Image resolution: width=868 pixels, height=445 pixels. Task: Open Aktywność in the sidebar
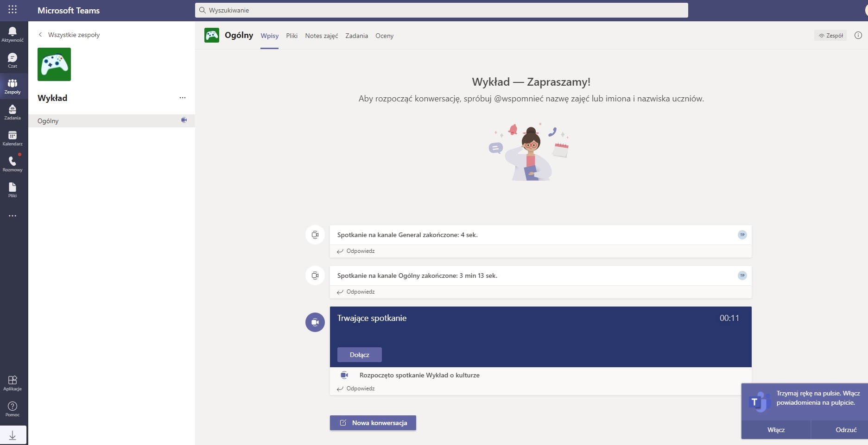(x=13, y=34)
